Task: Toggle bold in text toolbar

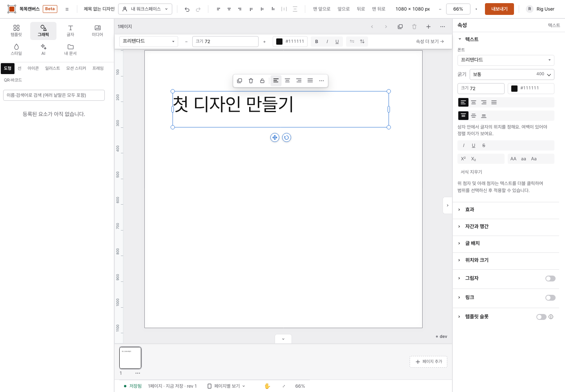Action: click(x=317, y=42)
